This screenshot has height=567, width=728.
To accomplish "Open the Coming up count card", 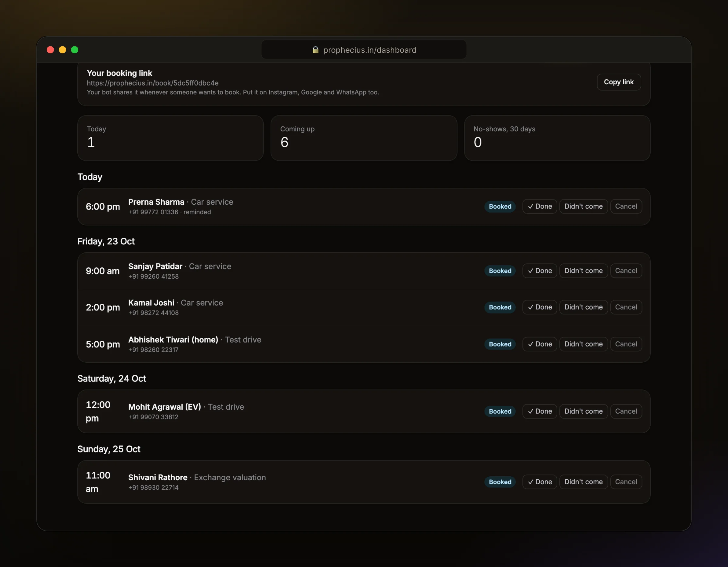I will pyautogui.click(x=364, y=138).
